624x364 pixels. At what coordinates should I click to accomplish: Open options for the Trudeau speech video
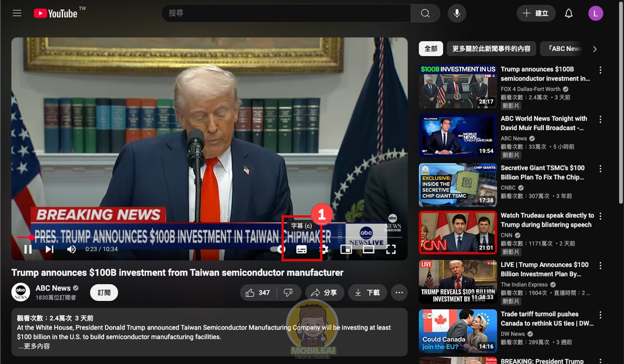[601, 216]
